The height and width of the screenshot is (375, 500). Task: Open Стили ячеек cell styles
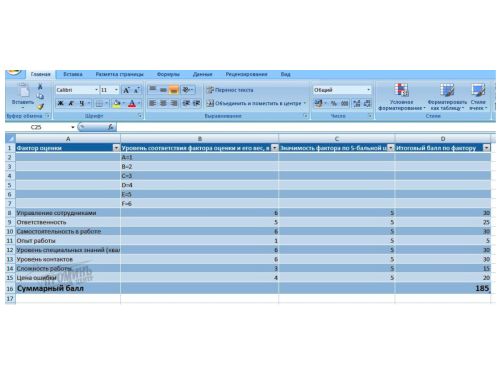coord(478,97)
